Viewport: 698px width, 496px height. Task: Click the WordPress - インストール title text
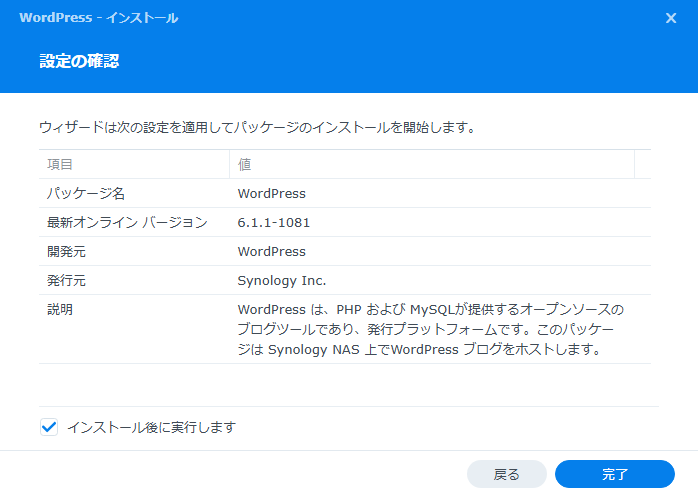(98, 18)
